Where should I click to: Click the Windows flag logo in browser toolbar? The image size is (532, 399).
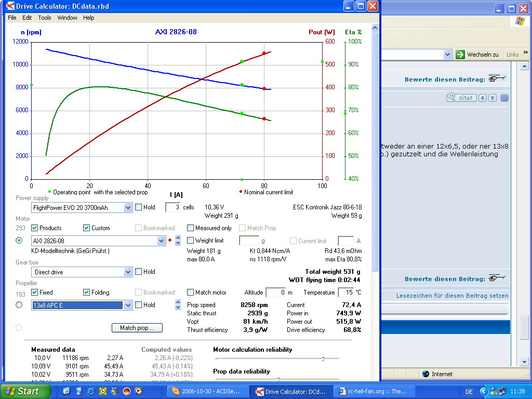click(x=520, y=21)
